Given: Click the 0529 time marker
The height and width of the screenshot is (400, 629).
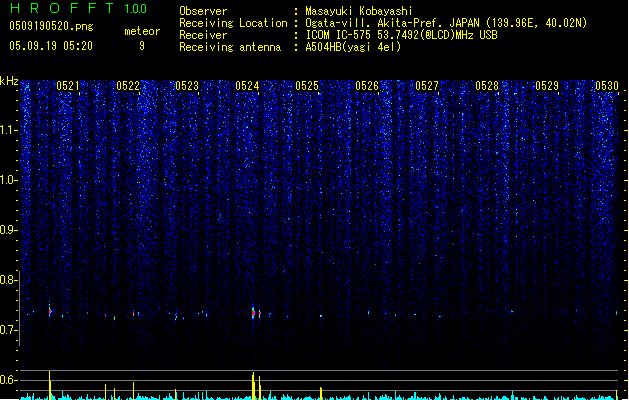Looking at the screenshot, I should click(x=547, y=86).
